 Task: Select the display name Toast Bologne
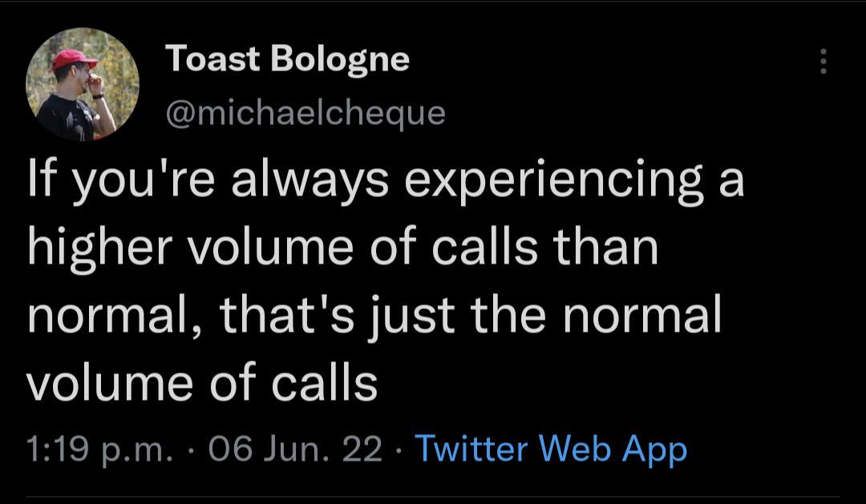pos(287,58)
